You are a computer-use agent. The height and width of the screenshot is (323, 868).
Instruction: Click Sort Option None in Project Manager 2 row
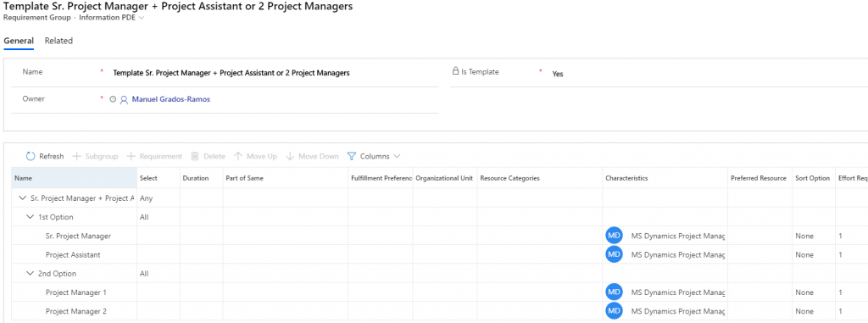(804, 311)
